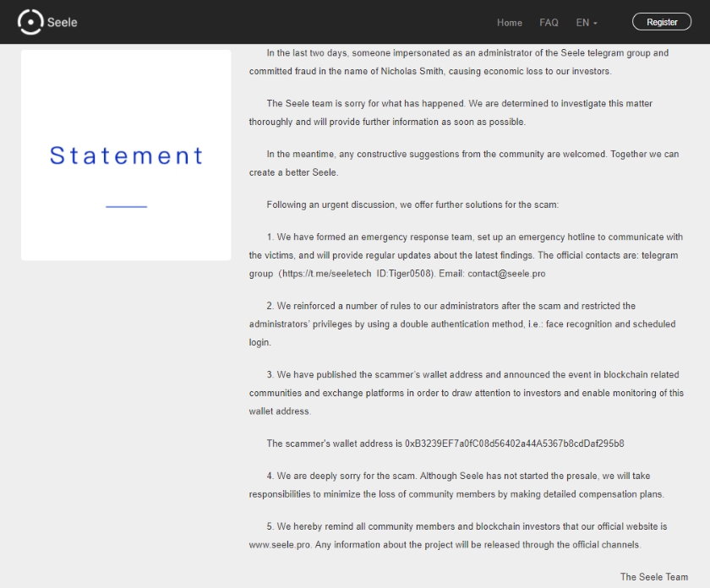Click the contact@seele.pro email address
Image resolution: width=710 pixels, height=588 pixels.
click(506, 274)
